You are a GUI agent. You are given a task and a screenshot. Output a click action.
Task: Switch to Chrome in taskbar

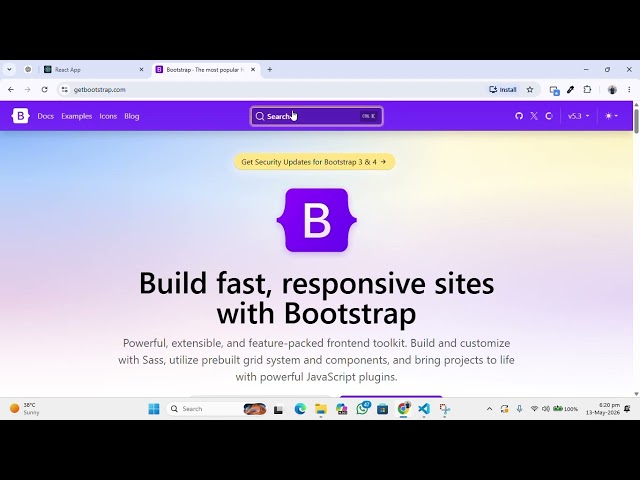tap(403, 409)
